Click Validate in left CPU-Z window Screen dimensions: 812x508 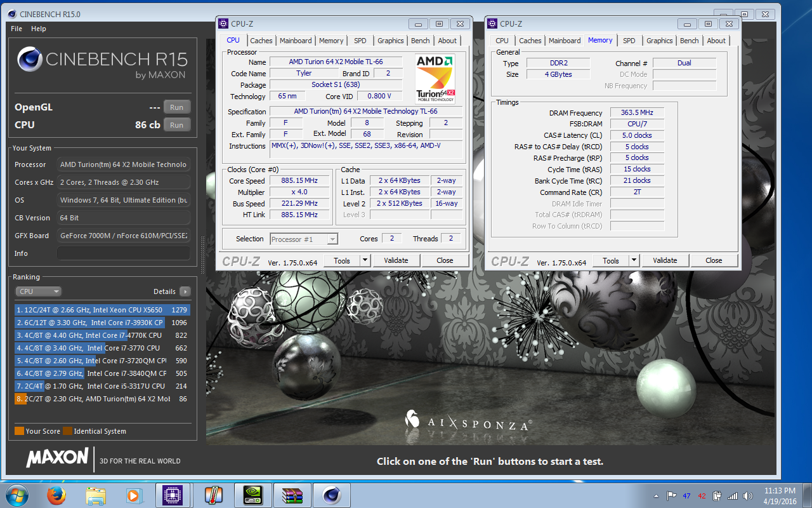tap(396, 260)
